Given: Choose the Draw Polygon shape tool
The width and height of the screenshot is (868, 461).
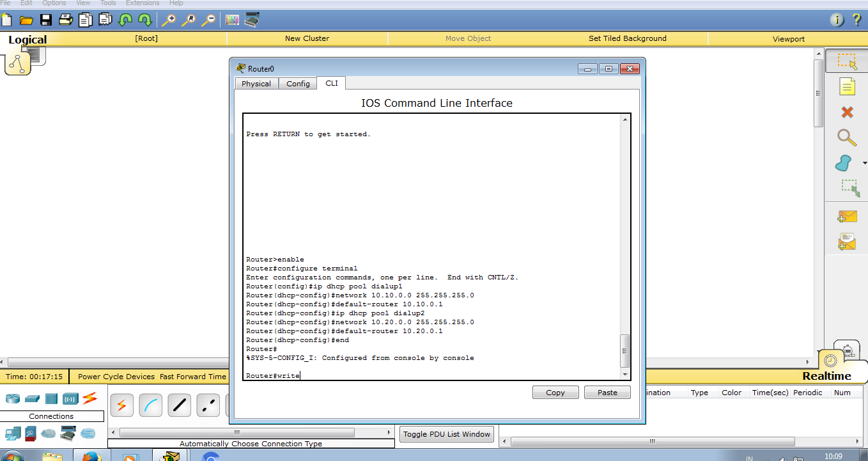Looking at the screenshot, I should coord(844,163).
